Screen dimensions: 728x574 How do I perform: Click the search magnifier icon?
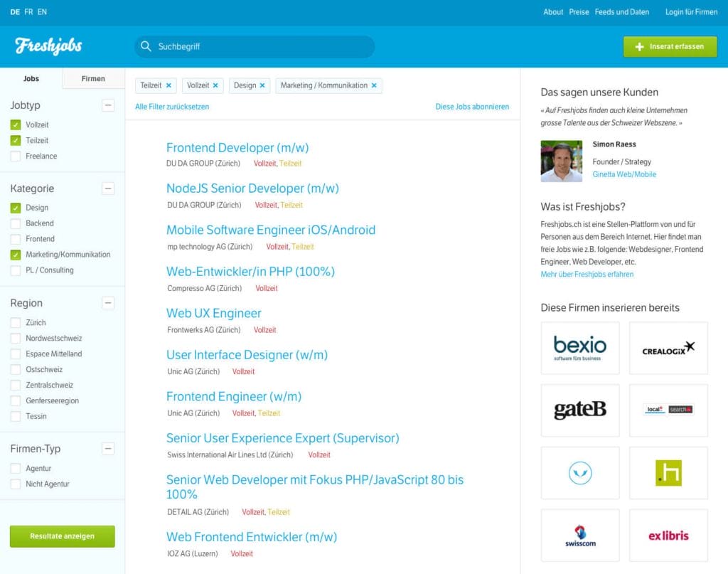point(146,47)
